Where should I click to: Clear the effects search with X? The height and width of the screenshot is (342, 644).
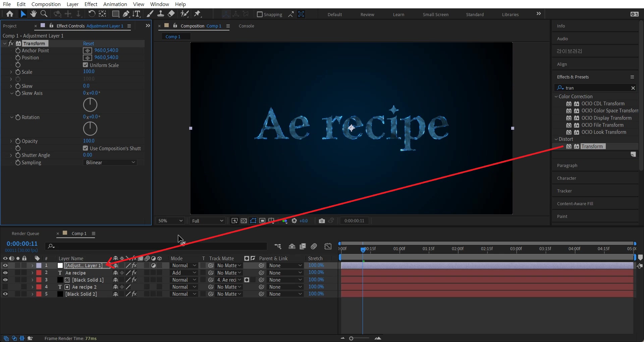[633, 88]
